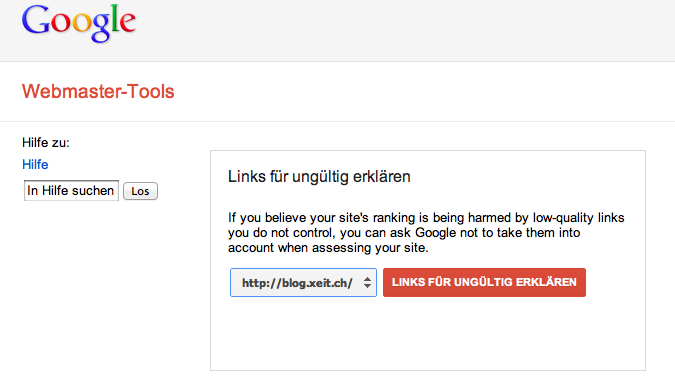Click the final red e in Google logo
Viewport: 675px width, 382px height.
click(128, 23)
